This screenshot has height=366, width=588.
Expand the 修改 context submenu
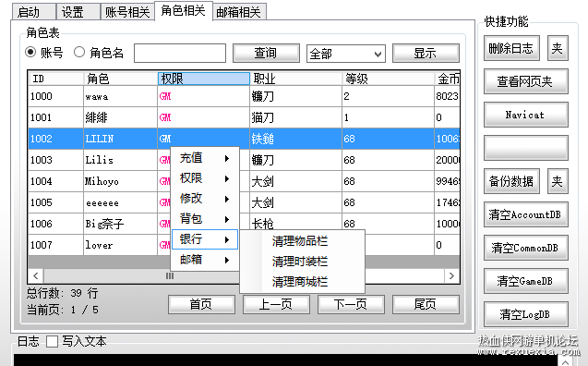pos(205,199)
